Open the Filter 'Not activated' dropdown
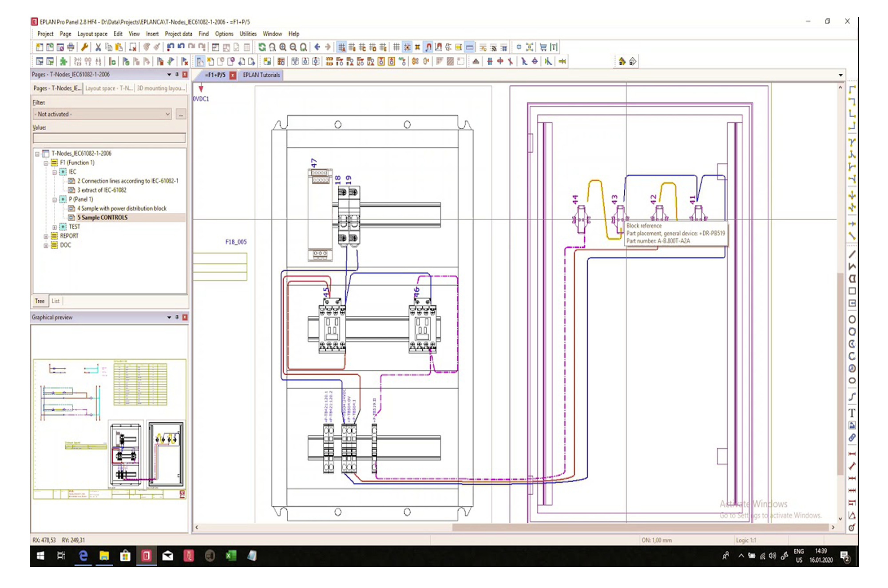888x588 pixels. pos(168,114)
